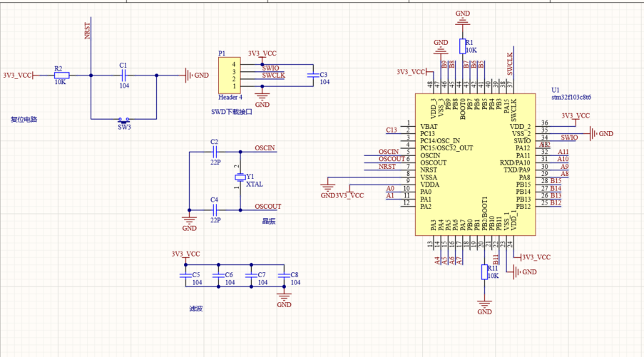The image size is (644, 357).
Task: Select Header 4 connector P1 body
Action: [x=229, y=76]
